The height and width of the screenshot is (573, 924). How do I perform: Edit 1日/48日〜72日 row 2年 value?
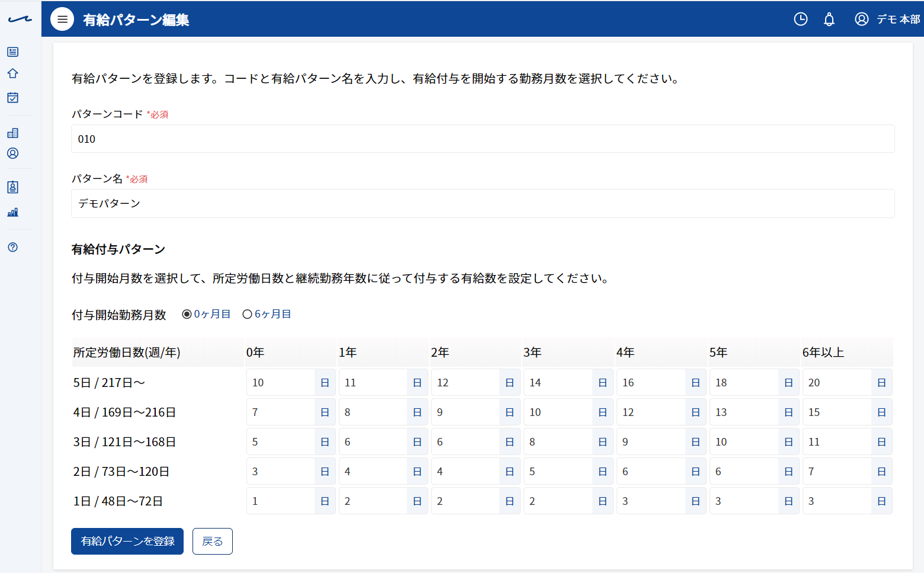tap(466, 501)
